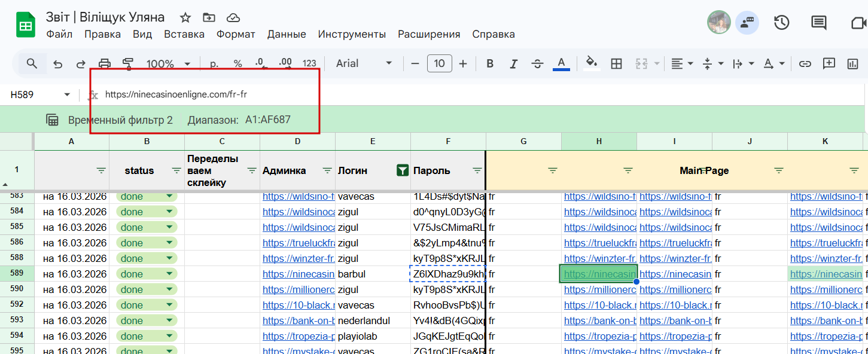This screenshot has width=868, height=354.
Task: Open the Вставка menu
Action: point(184,34)
